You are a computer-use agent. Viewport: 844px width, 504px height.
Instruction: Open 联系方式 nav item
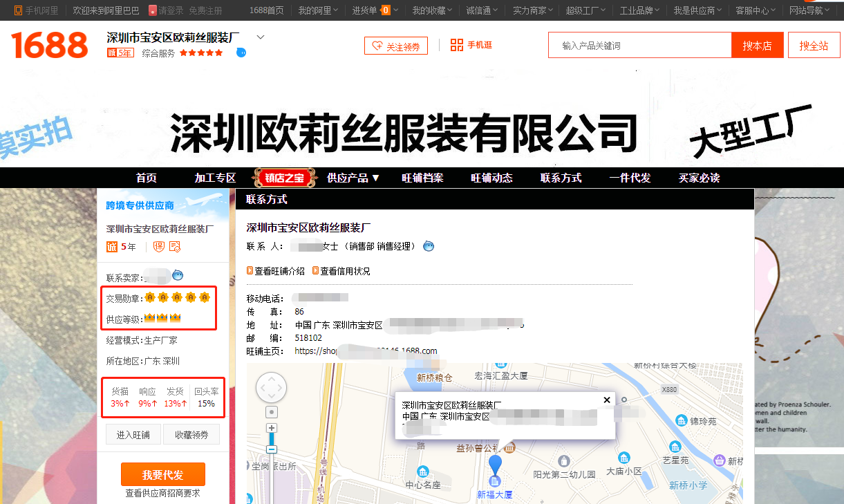point(561,178)
